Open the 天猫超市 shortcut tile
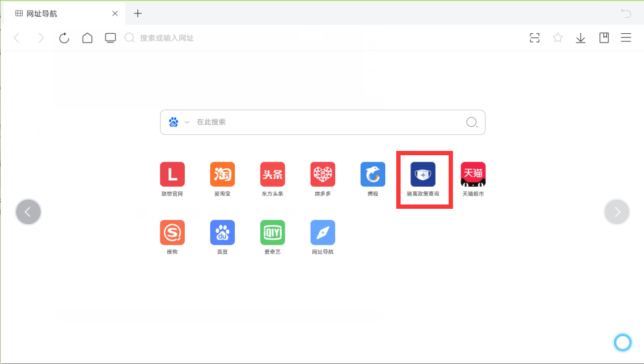This screenshot has width=644, height=364. (x=473, y=179)
